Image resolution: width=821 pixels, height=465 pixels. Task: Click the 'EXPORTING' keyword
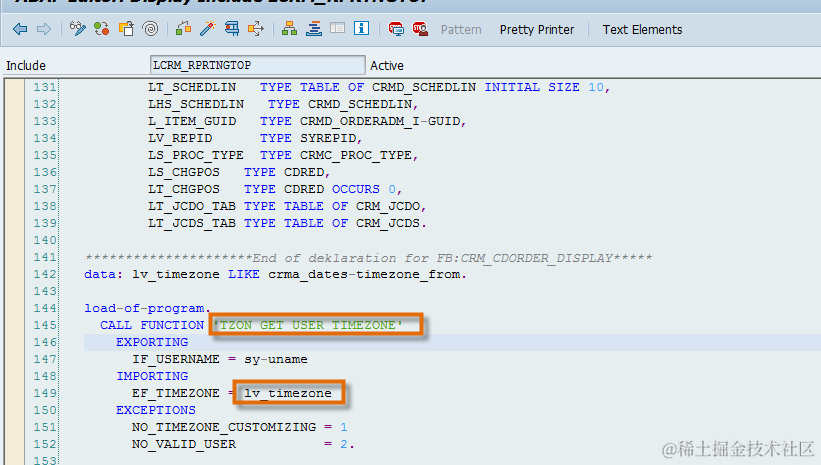[152, 342]
